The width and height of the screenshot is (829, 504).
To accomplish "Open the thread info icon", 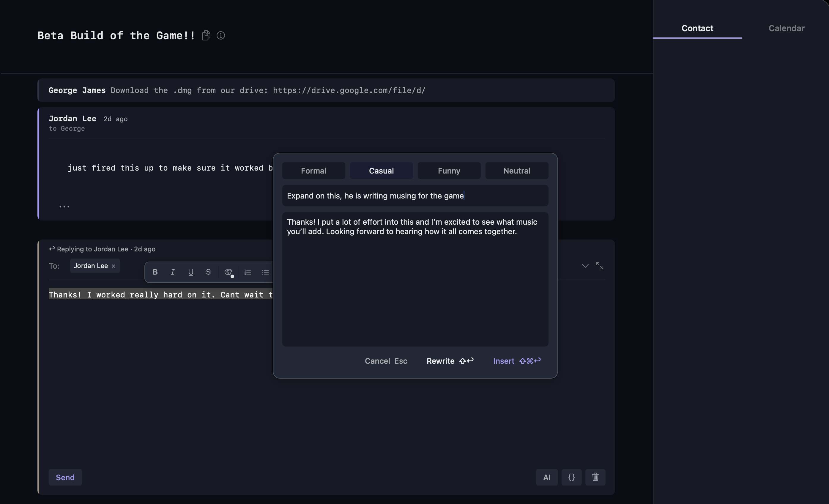I will point(221,35).
